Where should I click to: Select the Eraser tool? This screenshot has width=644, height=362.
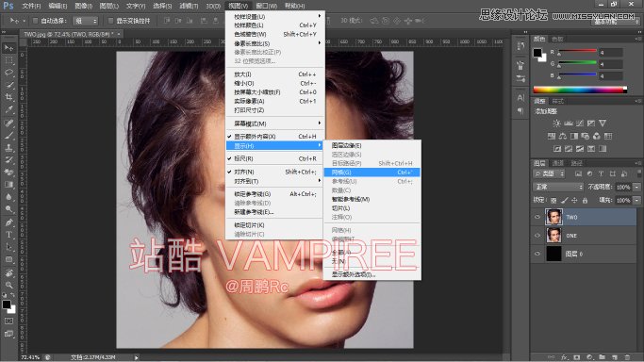[8, 173]
